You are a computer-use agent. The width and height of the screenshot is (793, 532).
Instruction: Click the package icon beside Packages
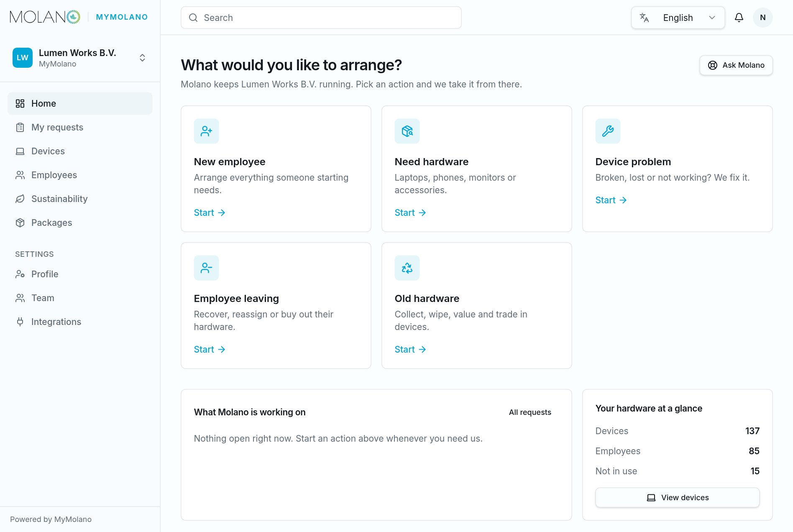click(20, 223)
